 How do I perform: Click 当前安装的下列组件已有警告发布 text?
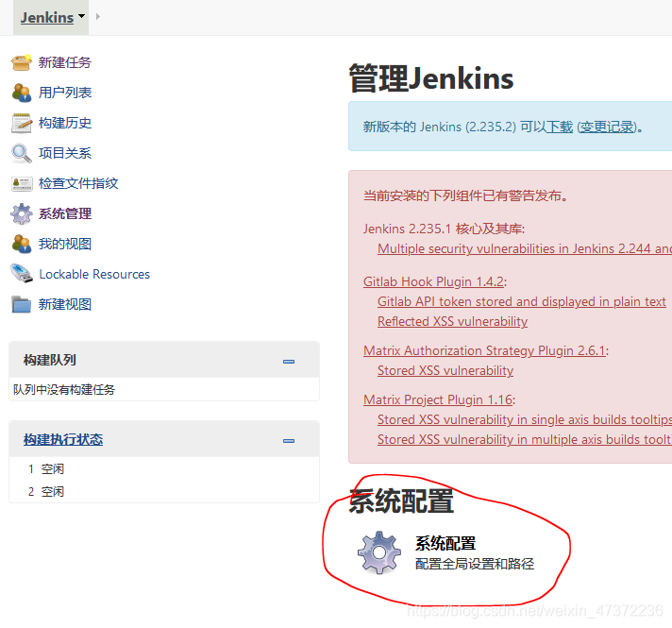click(x=465, y=196)
